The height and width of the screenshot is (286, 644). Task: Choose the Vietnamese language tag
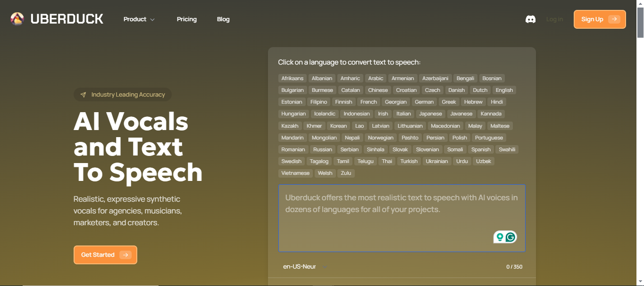(x=295, y=173)
